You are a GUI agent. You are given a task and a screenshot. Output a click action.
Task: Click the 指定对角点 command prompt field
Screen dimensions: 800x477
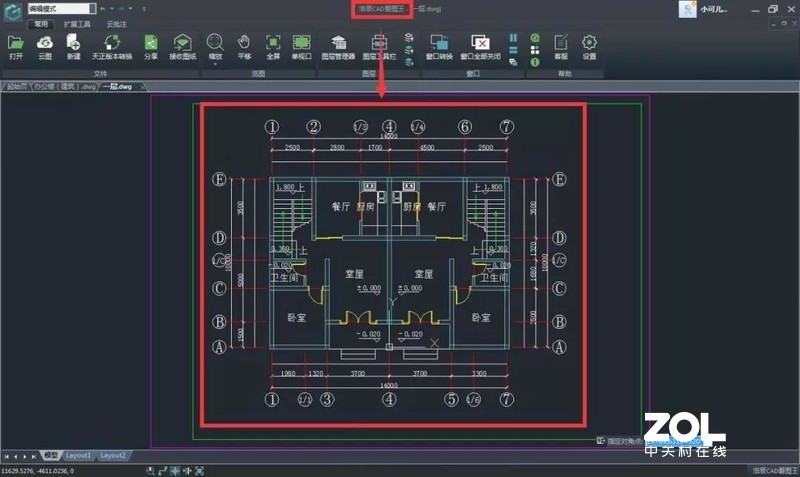pyautogui.click(x=648, y=440)
